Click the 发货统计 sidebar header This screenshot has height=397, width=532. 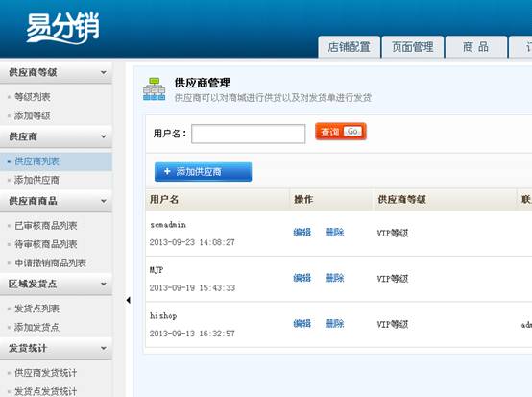[x=56, y=348]
